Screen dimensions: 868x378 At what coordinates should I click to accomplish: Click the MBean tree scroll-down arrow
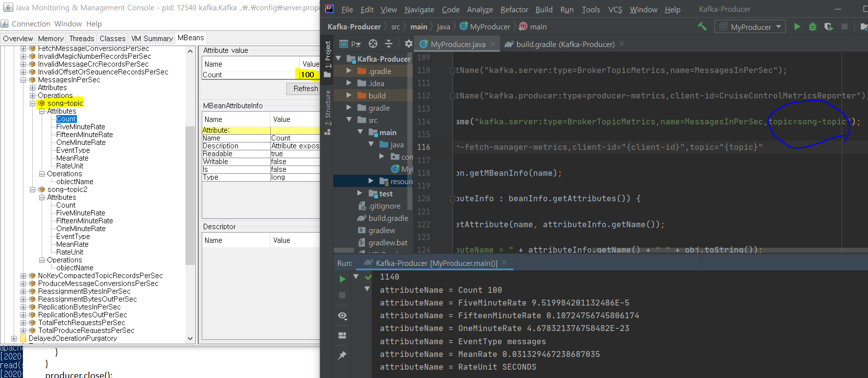tap(190, 338)
